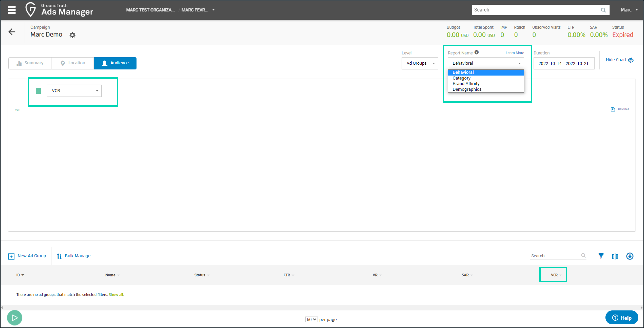Click Bulk Manage button
644x328 pixels.
pyautogui.click(x=73, y=256)
